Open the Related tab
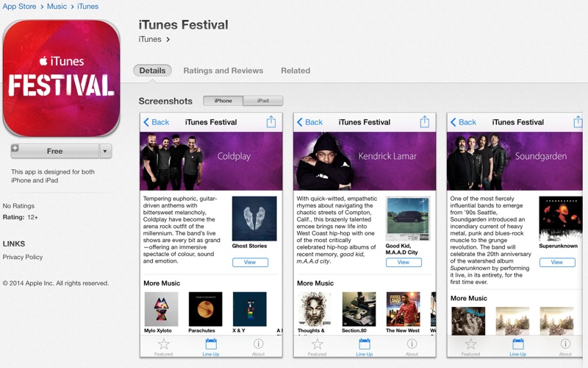Screen dimensions: 588x368 [295, 71]
